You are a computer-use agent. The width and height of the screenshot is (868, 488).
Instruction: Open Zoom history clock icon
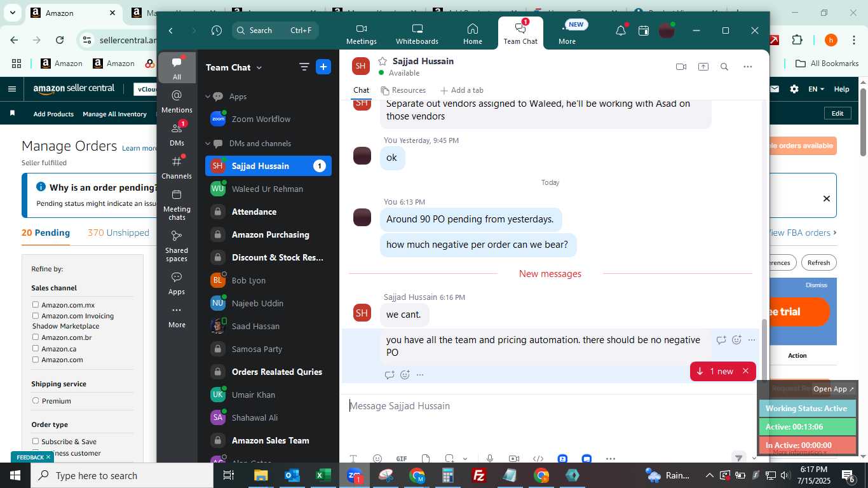[216, 30]
